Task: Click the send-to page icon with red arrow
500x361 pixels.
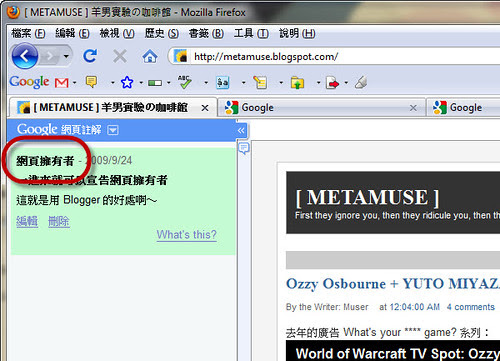Action: point(332,83)
